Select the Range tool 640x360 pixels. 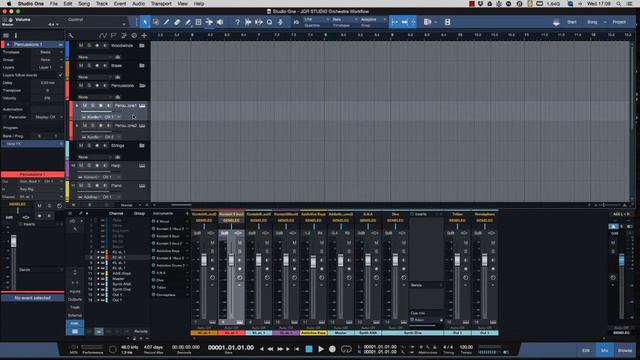[156, 22]
